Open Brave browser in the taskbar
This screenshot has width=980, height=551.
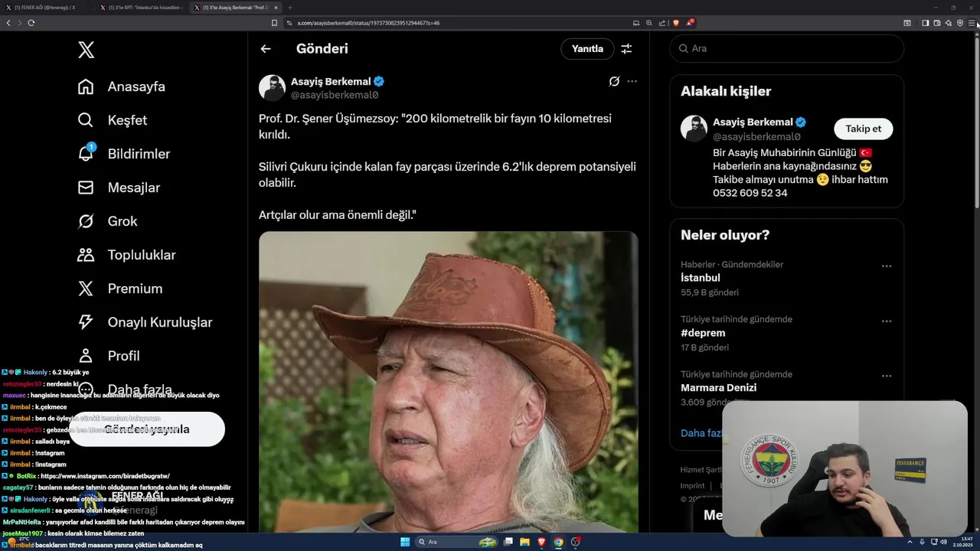pyautogui.click(x=541, y=542)
